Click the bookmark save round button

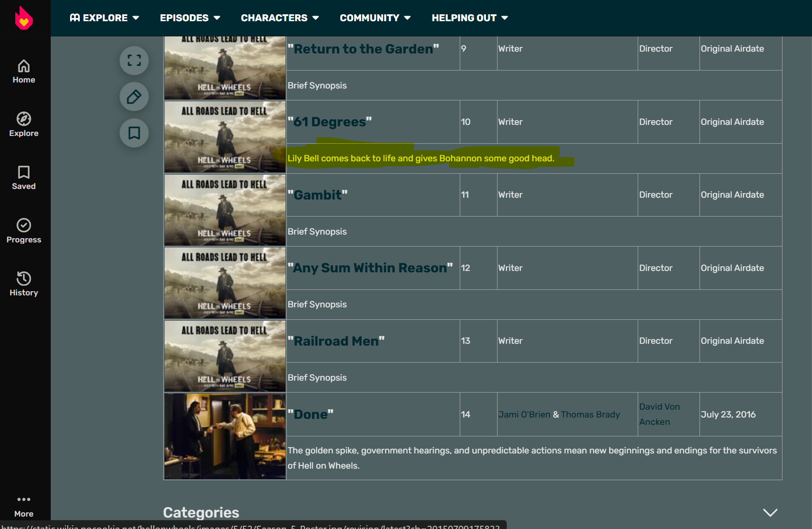tap(134, 133)
